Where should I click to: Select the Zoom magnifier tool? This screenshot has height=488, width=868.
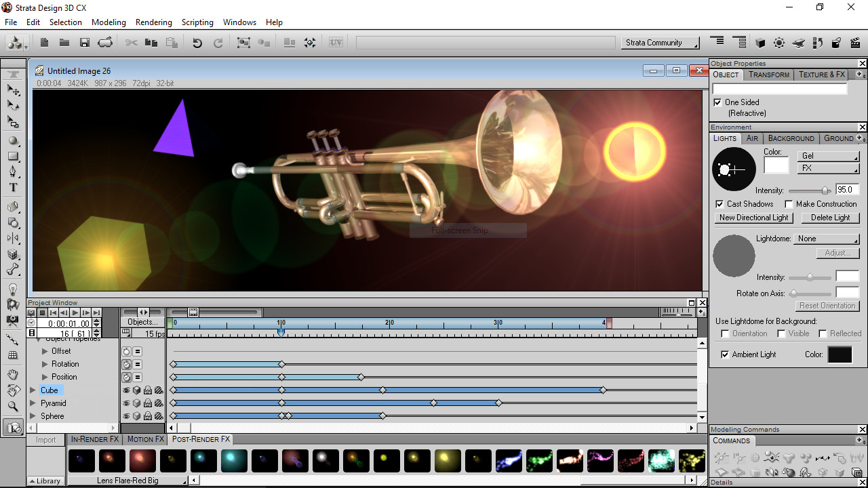(x=12, y=407)
